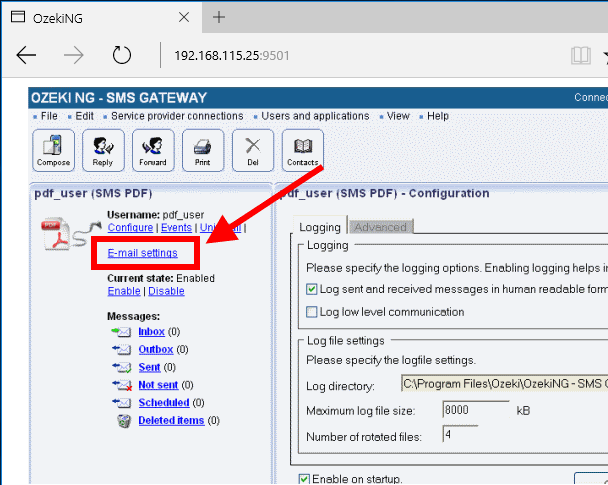The image size is (608, 485).
Task: Click the Inbox envelope icon
Action: tap(121, 332)
